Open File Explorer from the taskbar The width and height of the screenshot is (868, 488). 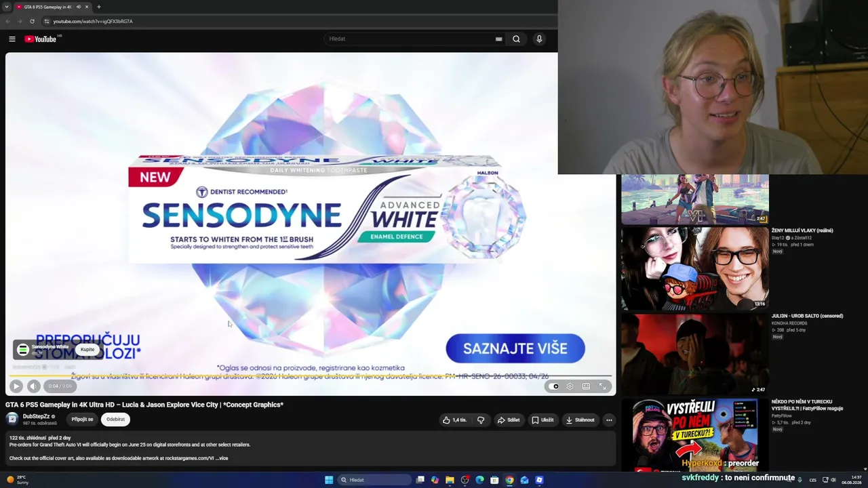[450, 480]
